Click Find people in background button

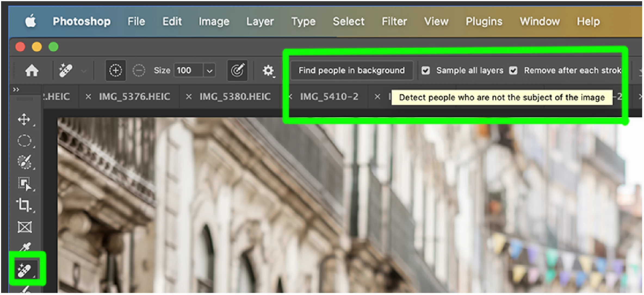click(351, 71)
